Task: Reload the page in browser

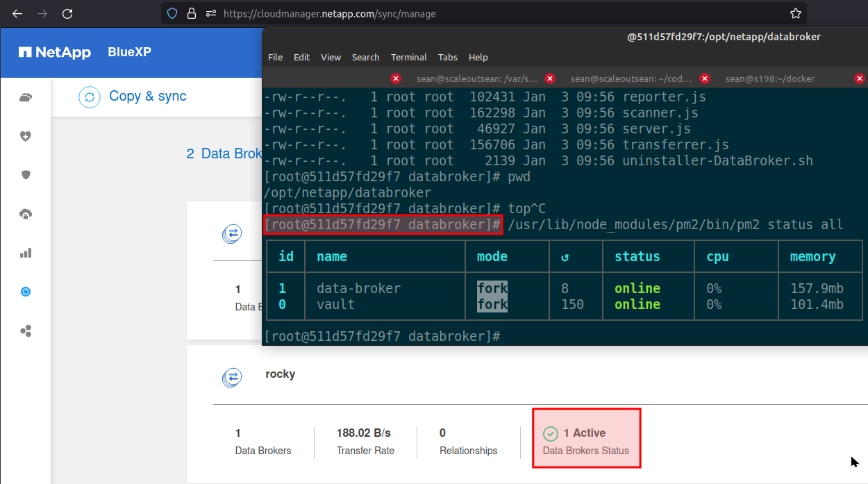Action: [x=67, y=14]
